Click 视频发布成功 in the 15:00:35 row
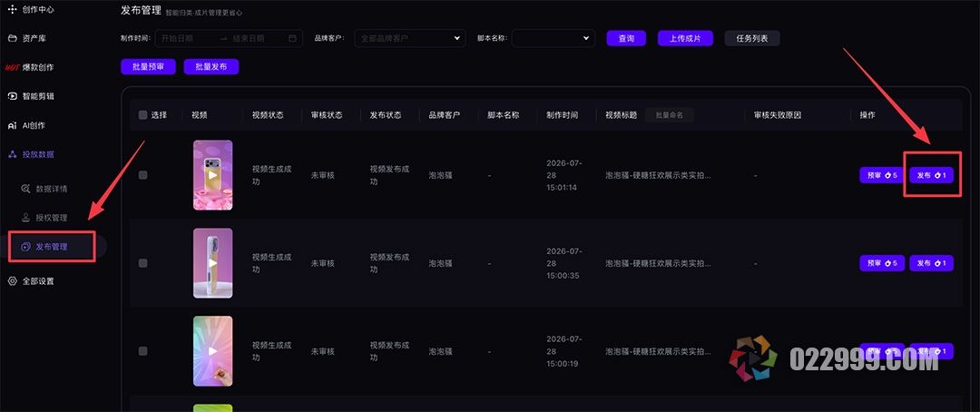 tap(389, 263)
